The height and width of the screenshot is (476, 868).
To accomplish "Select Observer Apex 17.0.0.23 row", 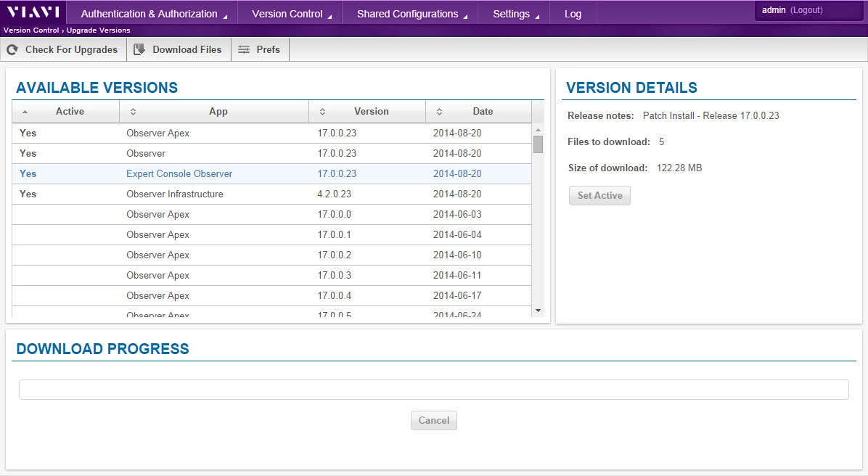I will [272, 134].
